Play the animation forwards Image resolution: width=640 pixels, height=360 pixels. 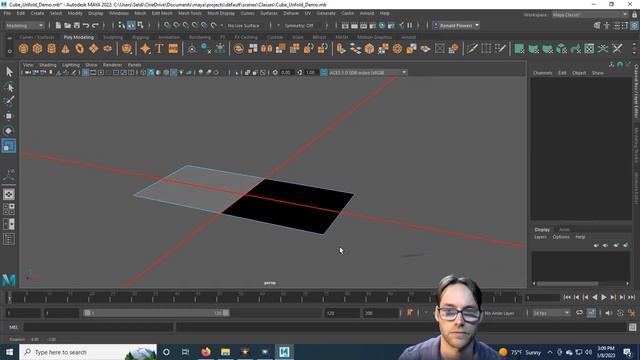604,298
